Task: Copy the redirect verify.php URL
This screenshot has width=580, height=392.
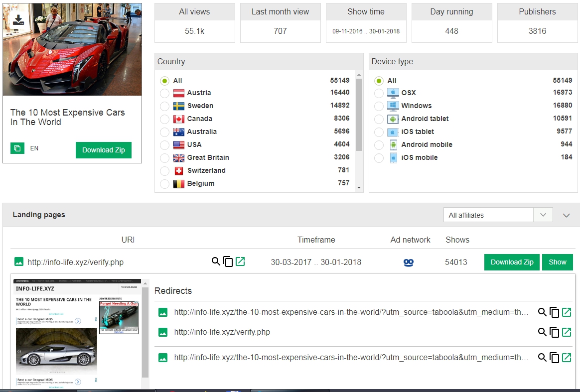Action: click(x=554, y=332)
